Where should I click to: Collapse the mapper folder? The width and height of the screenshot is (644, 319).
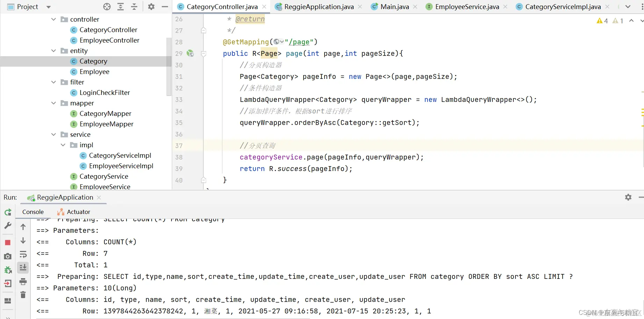pos(53,103)
